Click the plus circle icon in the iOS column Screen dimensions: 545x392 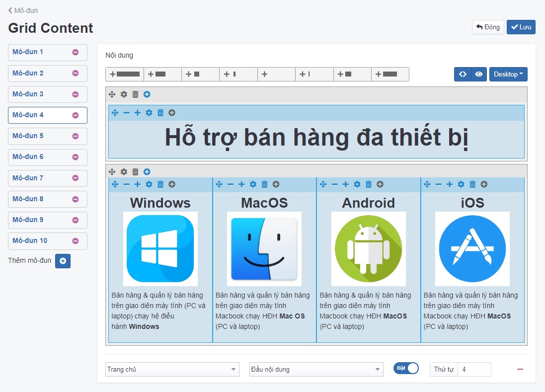pyautogui.click(x=484, y=184)
